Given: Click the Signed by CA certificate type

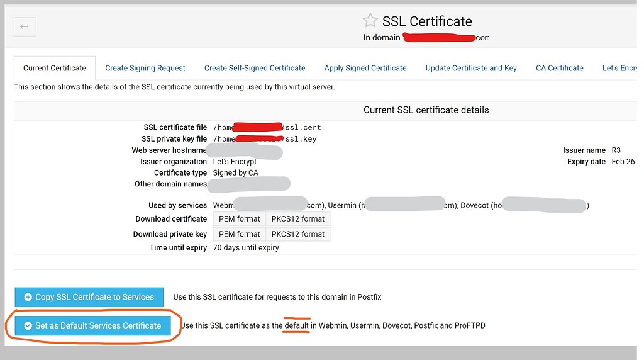Looking at the screenshot, I should pyautogui.click(x=235, y=173).
